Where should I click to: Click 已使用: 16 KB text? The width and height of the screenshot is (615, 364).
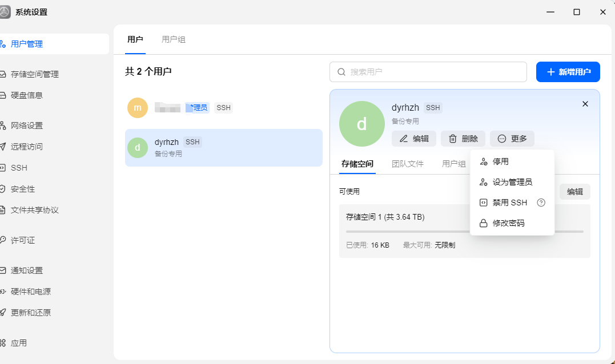tap(368, 245)
